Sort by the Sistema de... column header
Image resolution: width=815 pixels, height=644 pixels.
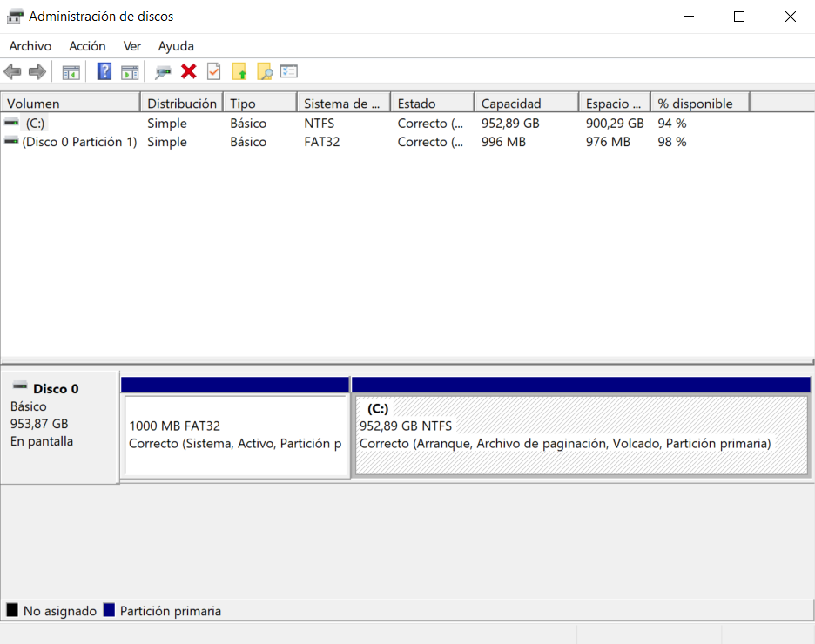click(x=344, y=104)
